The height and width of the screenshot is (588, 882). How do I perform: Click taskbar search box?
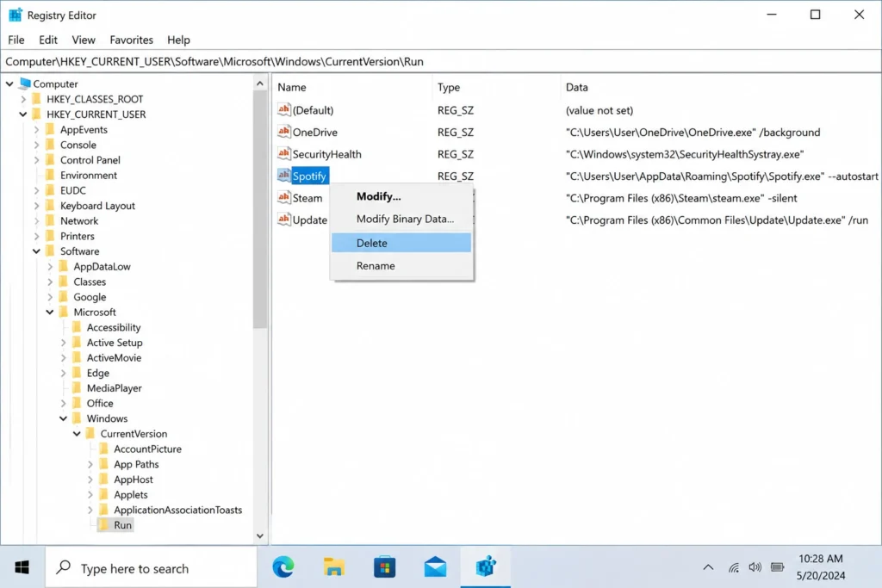[x=151, y=567]
